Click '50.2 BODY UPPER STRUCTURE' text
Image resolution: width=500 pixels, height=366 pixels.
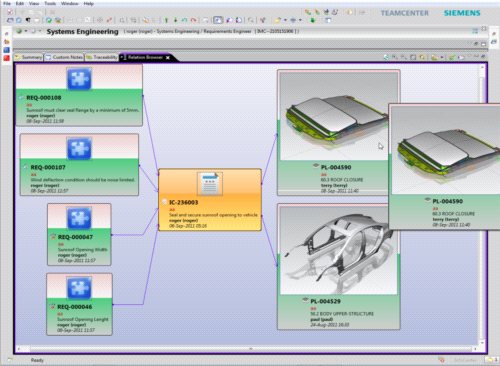coord(342,314)
